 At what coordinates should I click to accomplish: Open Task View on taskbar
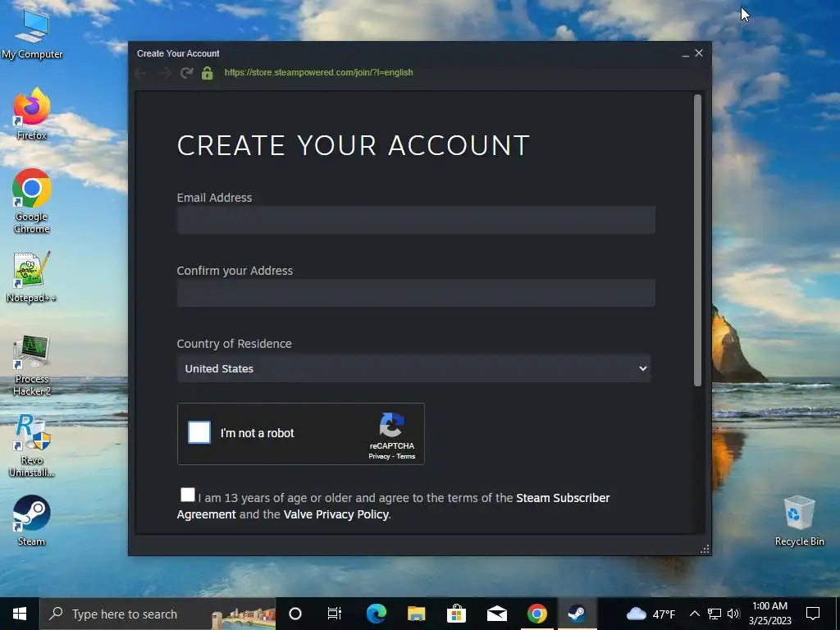335,614
